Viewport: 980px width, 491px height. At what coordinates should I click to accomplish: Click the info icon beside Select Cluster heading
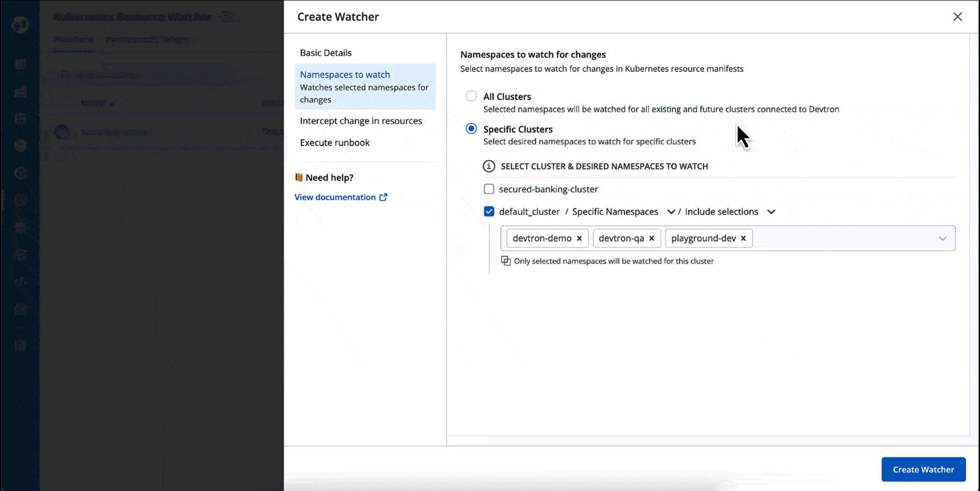tap(489, 167)
